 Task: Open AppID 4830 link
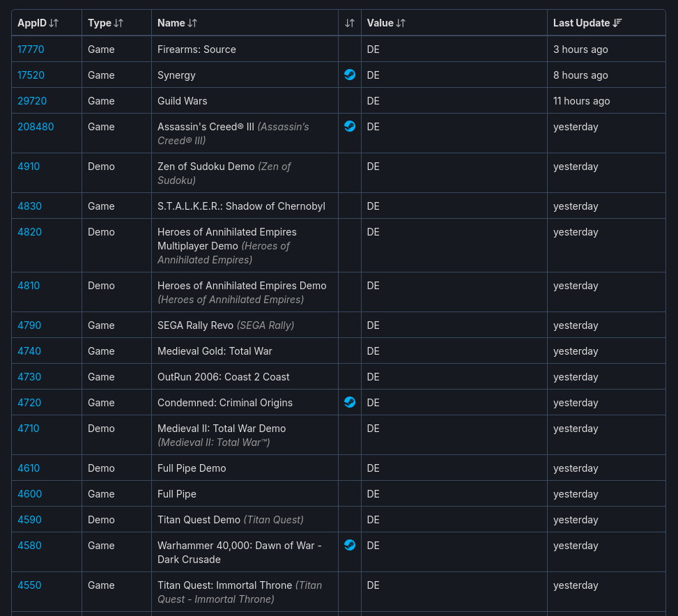pyautogui.click(x=29, y=206)
